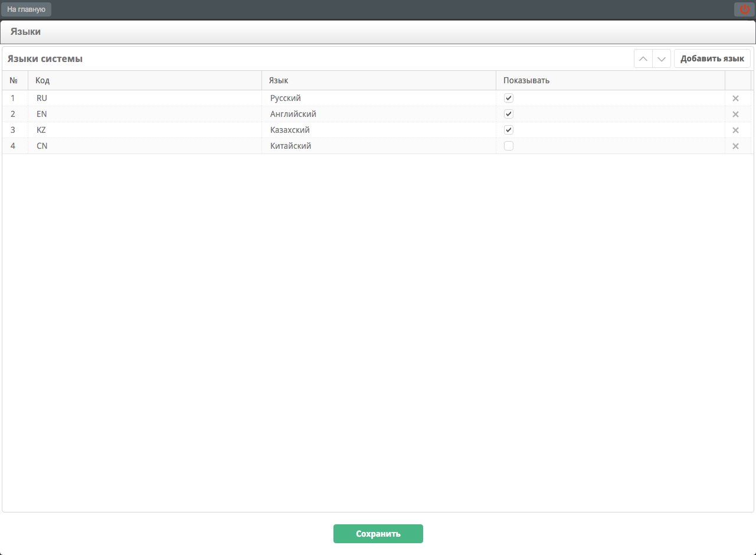Click the green Сохранить button
Image resolution: width=756 pixels, height=555 pixels.
coord(378,534)
